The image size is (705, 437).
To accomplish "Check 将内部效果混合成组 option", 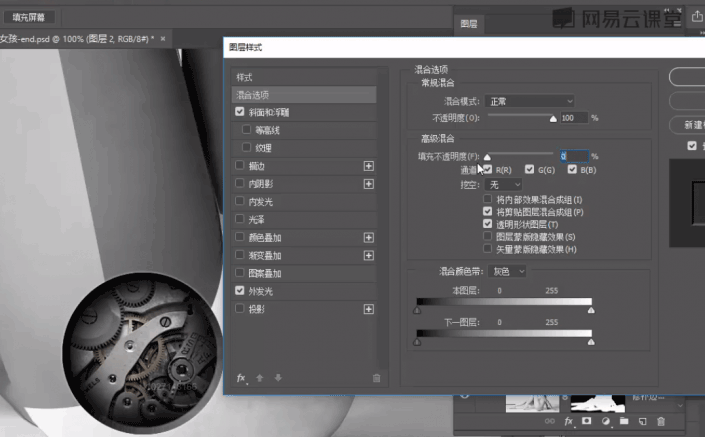I will click(487, 199).
